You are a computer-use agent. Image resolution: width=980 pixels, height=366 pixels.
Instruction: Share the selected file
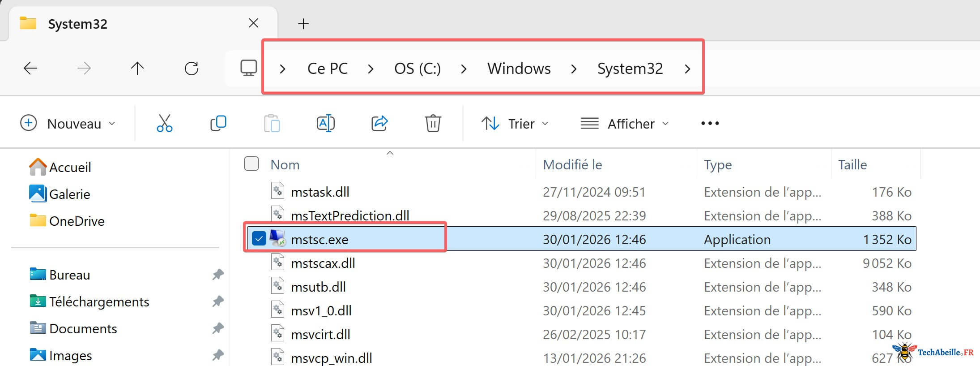point(379,123)
